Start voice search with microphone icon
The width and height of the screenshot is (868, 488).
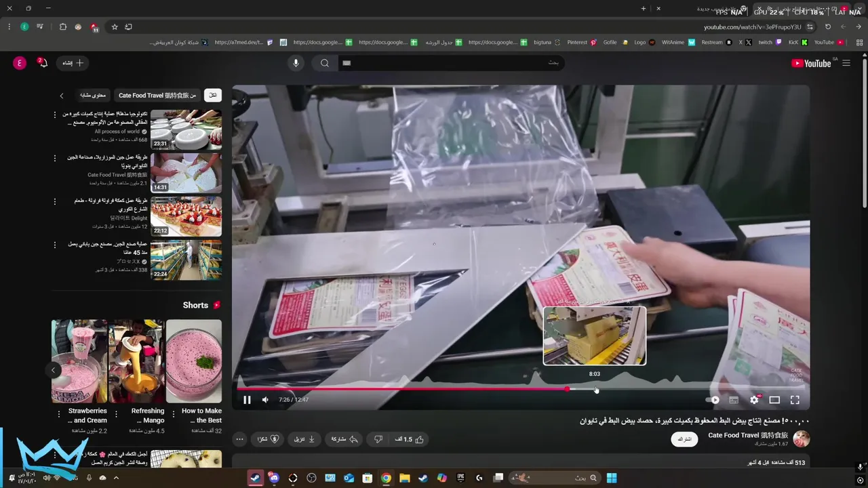click(x=296, y=63)
